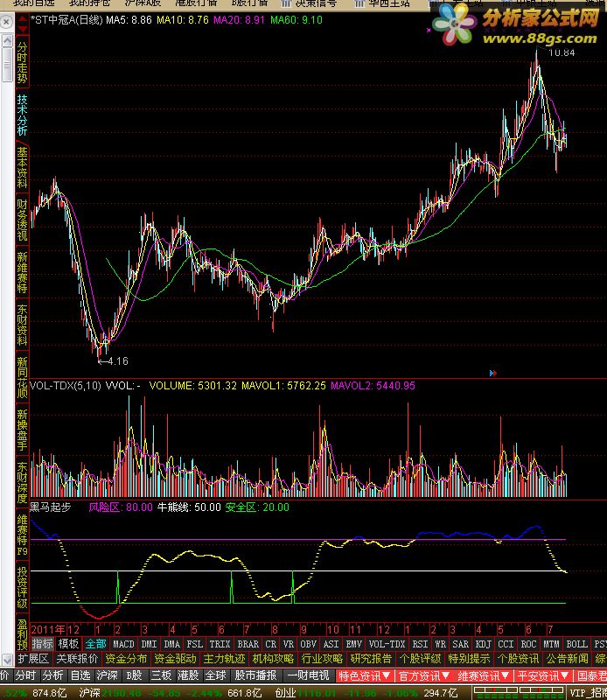The image size is (607, 700).
Task: Apply the DMA indicator
Action: tap(171, 644)
